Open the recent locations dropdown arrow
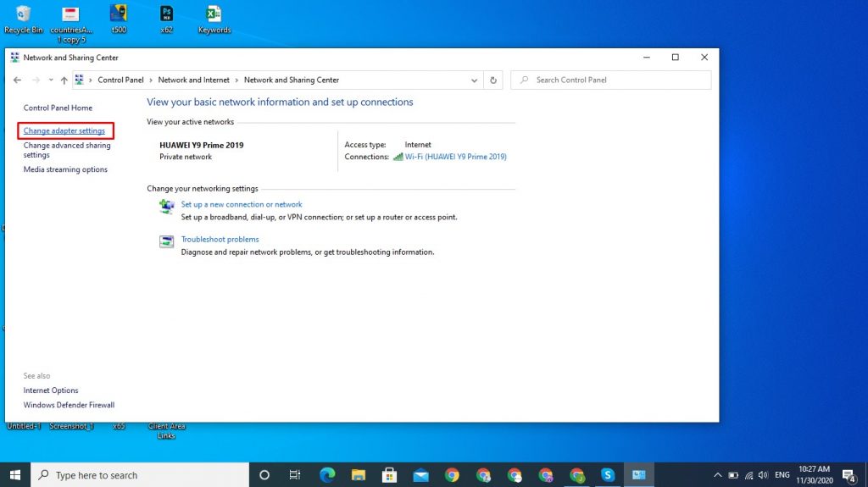This screenshot has width=868, height=487. click(x=50, y=80)
